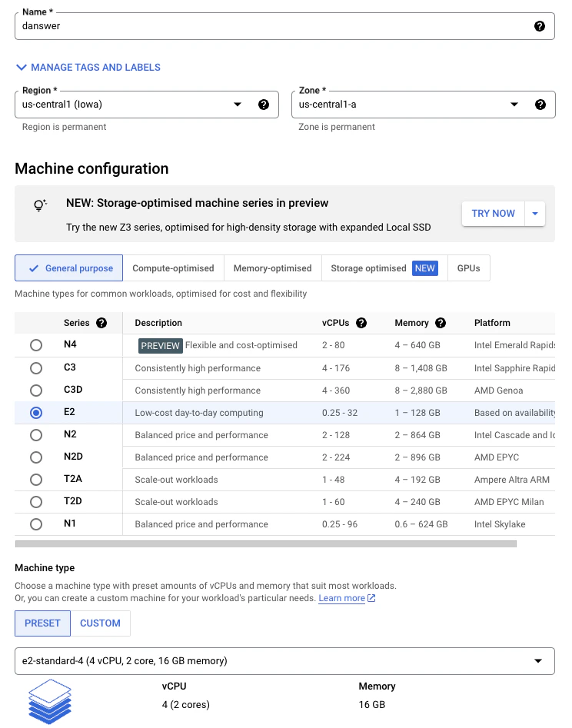Click help icon beside vCPUs column header
Viewport: 572px width, 728px height.
coord(361,323)
